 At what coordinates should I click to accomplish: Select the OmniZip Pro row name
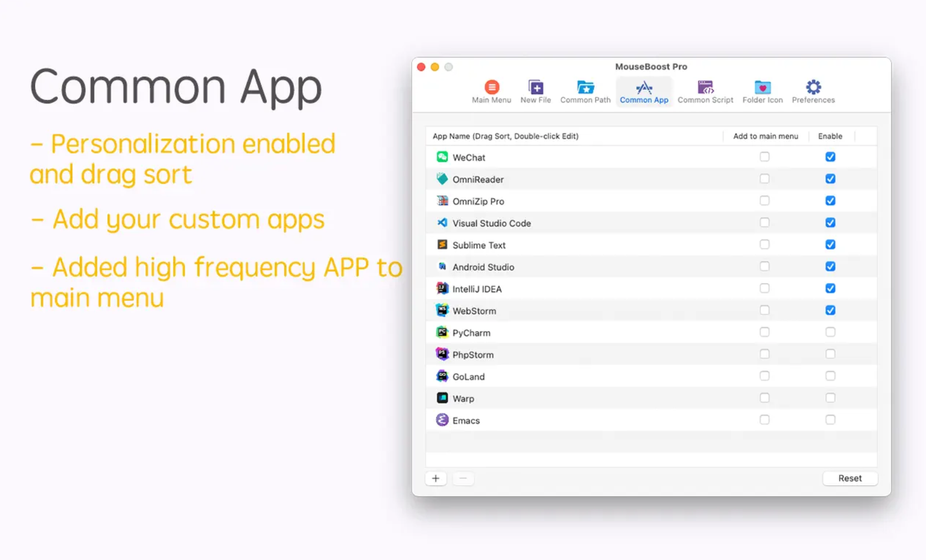(x=478, y=201)
